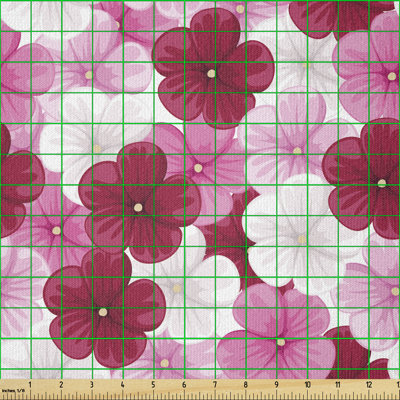Click the number 11 on the ruler
This screenshot has height=400, width=400.
click(338, 385)
